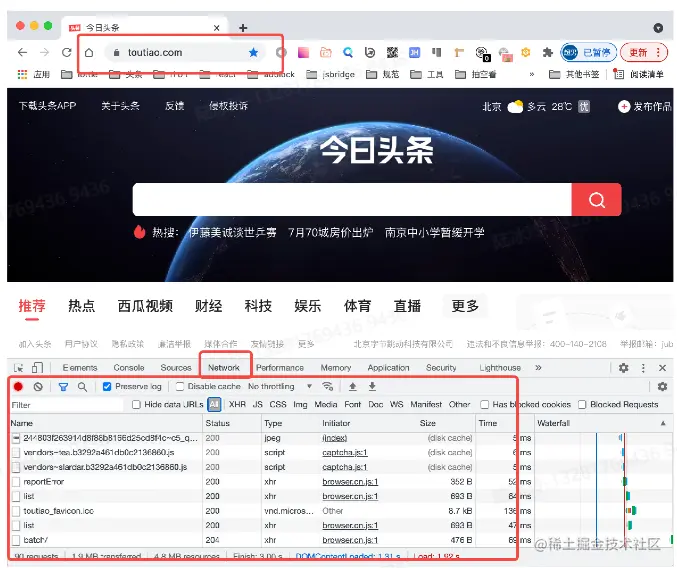Open the 热点 news category

(82, 306)
